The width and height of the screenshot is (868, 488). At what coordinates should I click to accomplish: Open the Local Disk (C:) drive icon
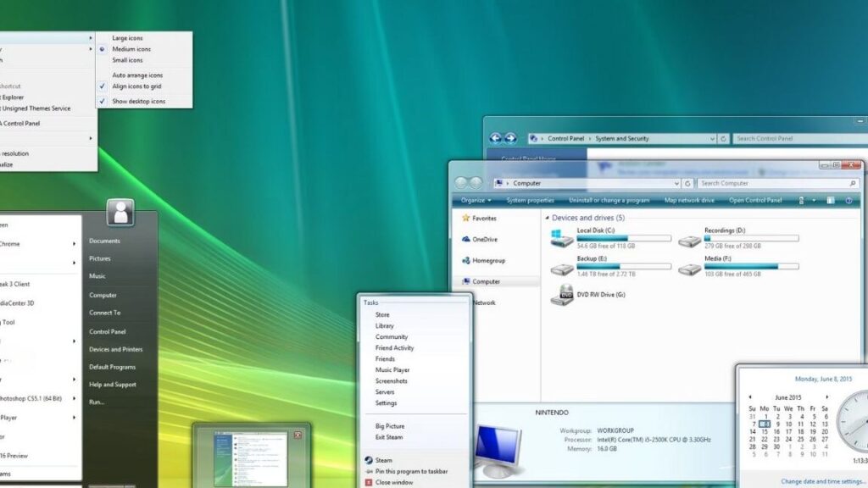[561, 238]
